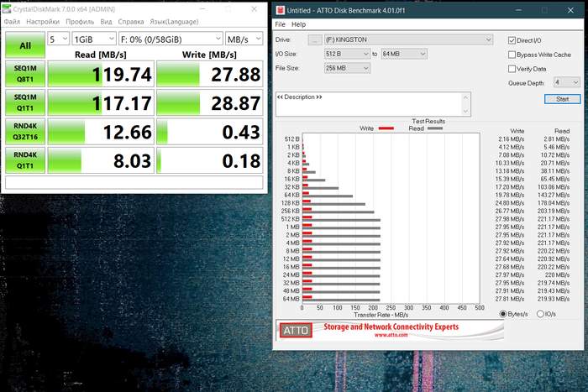The width and height of the screenshot is (588, 392).
Task: Start the RND4K Q32T16 test
Action: [x=25, y=131]
